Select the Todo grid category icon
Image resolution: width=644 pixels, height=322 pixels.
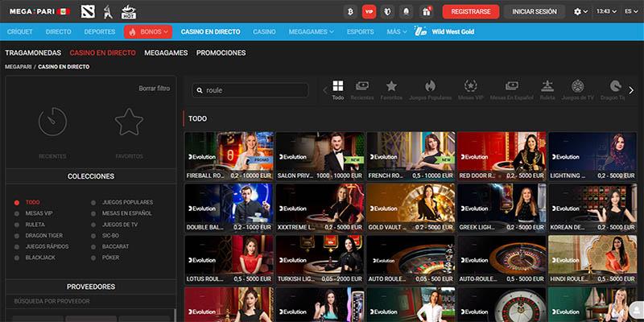pyautogui.click(x=338, y=90)
